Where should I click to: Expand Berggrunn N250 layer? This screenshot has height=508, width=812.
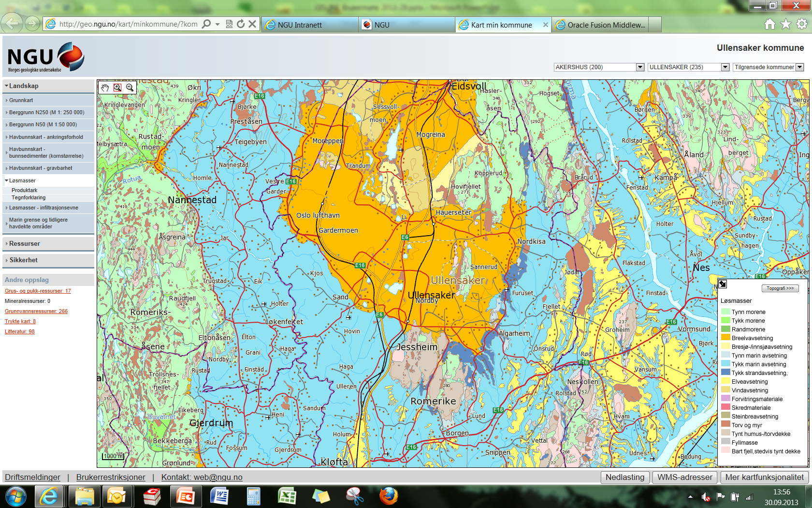pos(48,113)
